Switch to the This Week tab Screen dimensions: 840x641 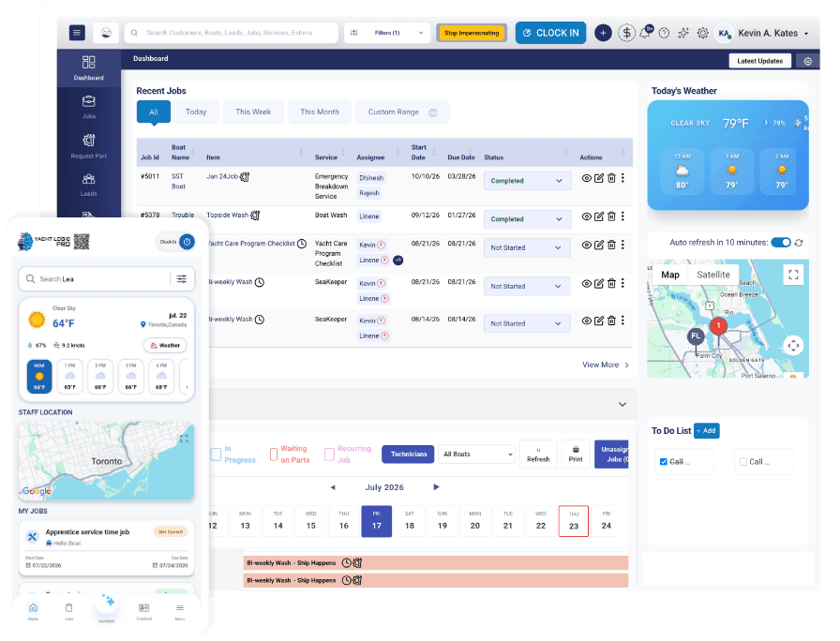coord(253,112)
